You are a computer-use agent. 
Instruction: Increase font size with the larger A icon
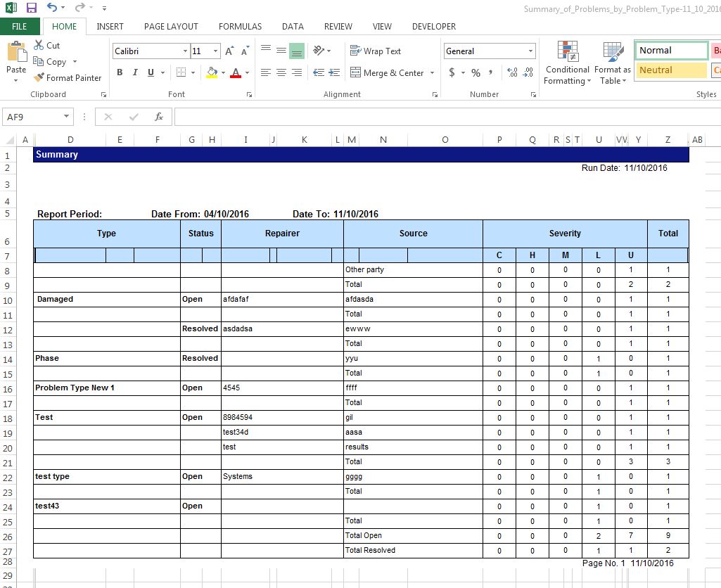point(229,51)
